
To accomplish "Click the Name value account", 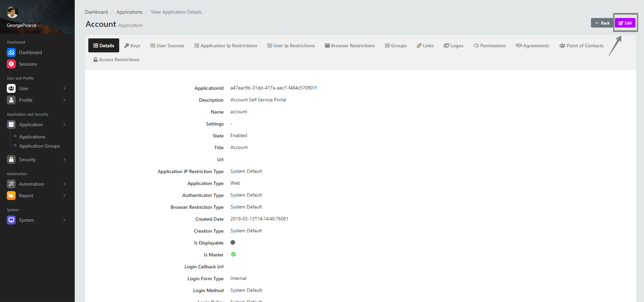I will (238, 112).
